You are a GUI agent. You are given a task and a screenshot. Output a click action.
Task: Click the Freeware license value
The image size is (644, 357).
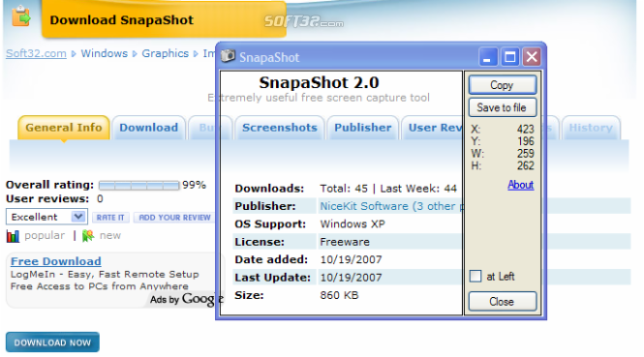pyautogui.click(x=345, y=242)
